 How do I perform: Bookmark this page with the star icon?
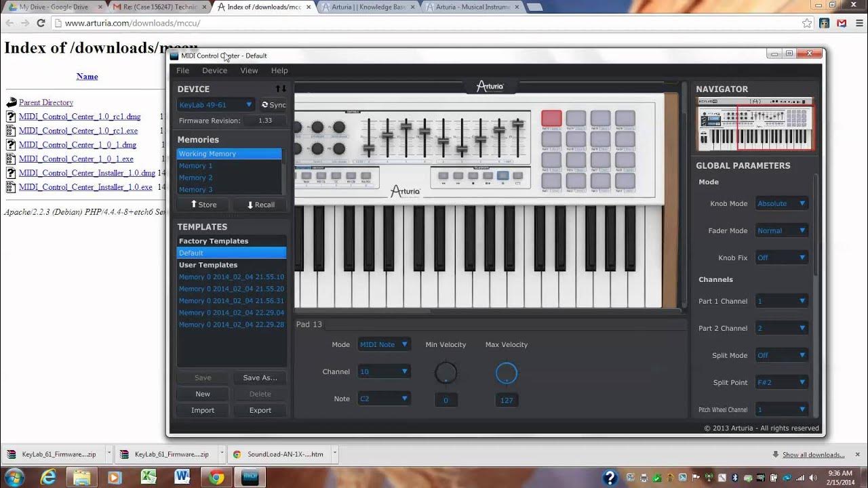point(807,23)
